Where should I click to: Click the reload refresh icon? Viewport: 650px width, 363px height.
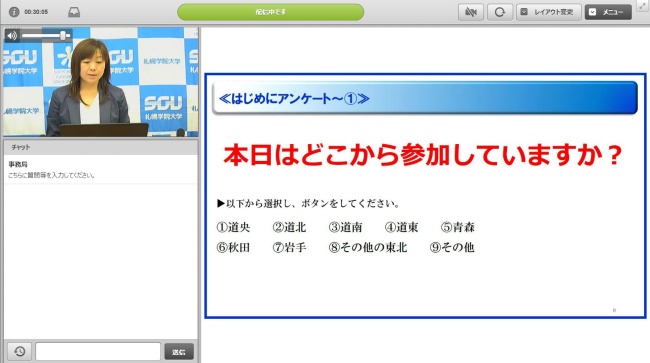click(x=500, y=12)
